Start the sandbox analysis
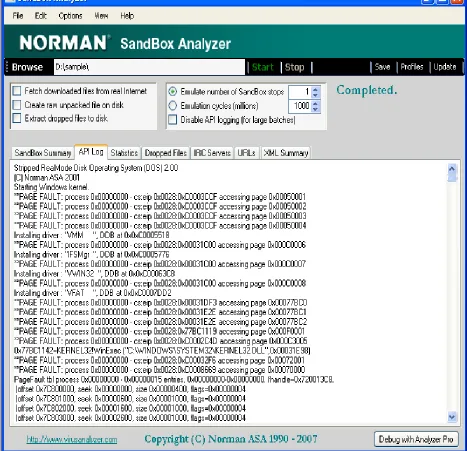This screenshot has height=451, width=467. point(263,67)
